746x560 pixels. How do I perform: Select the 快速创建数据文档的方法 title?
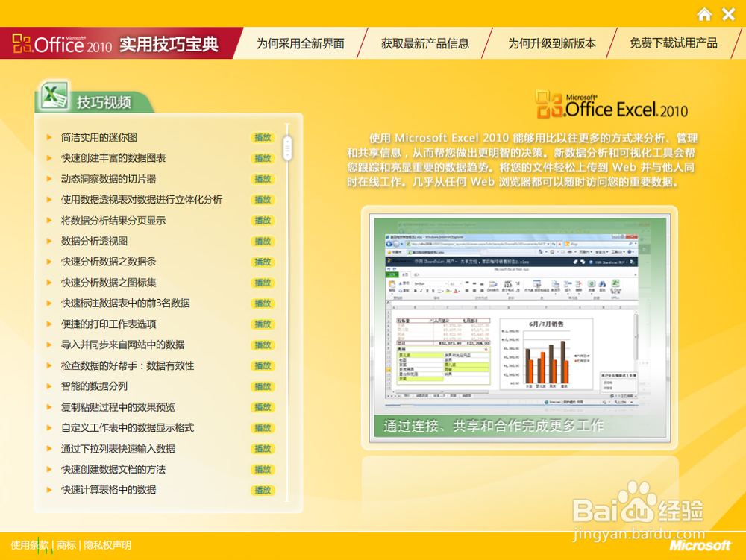pyautogui.click(x=113, y=470)
